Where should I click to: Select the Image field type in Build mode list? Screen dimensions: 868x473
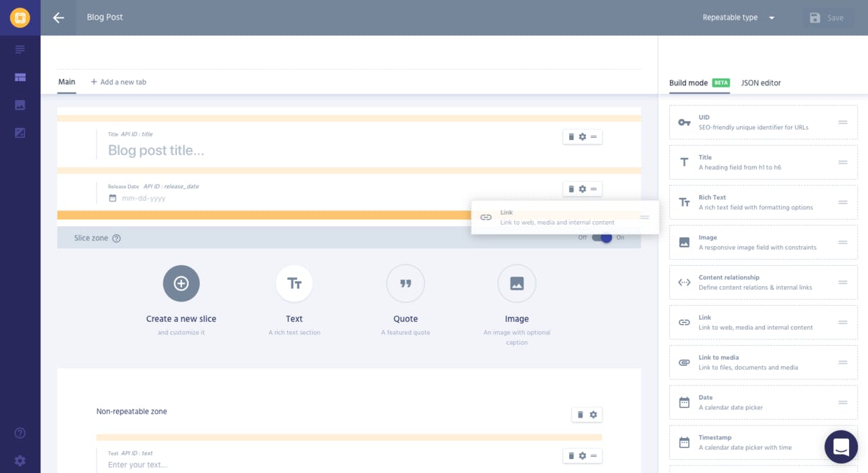763,242
